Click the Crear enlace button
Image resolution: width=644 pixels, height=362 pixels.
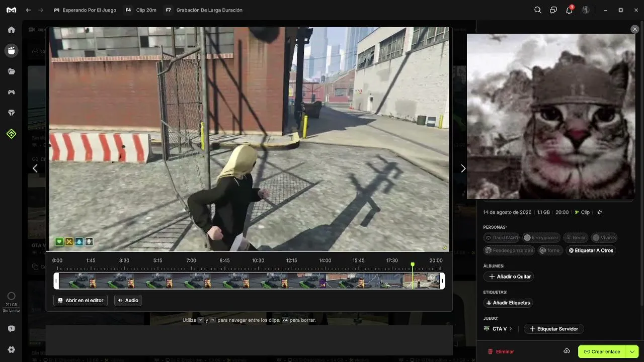coord(602,351)
